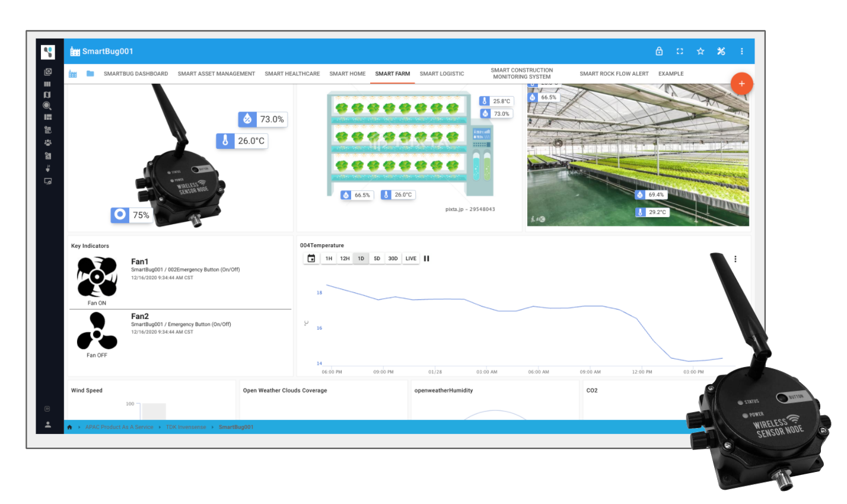The height and width of the screenshot is (504, 847).
Task: Switch to the Smart Healthcare tab
Action: pyautogui.click(x=292, y=74)
